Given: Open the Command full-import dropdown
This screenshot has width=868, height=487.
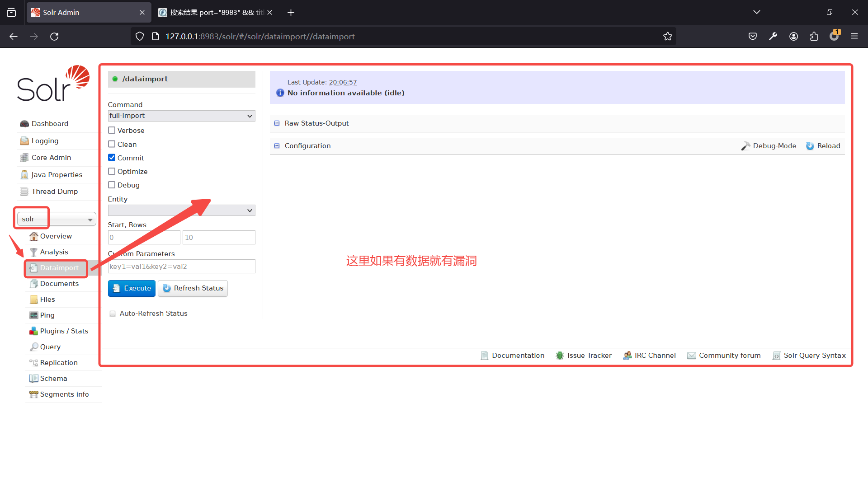Looking at the screenshot, I should coord(181,116).
